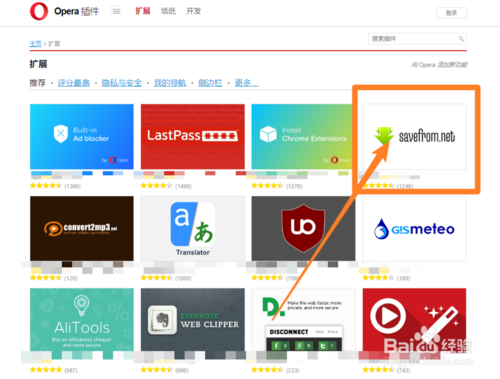Open the red play-button magic wand tile
Viewport: 500px width, 379px height.
414,320
